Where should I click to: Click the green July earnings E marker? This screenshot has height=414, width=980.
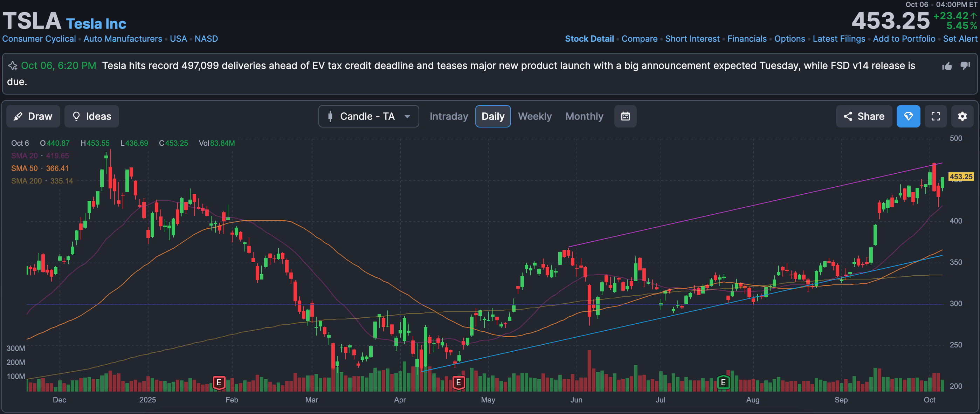tap(723, 382)
